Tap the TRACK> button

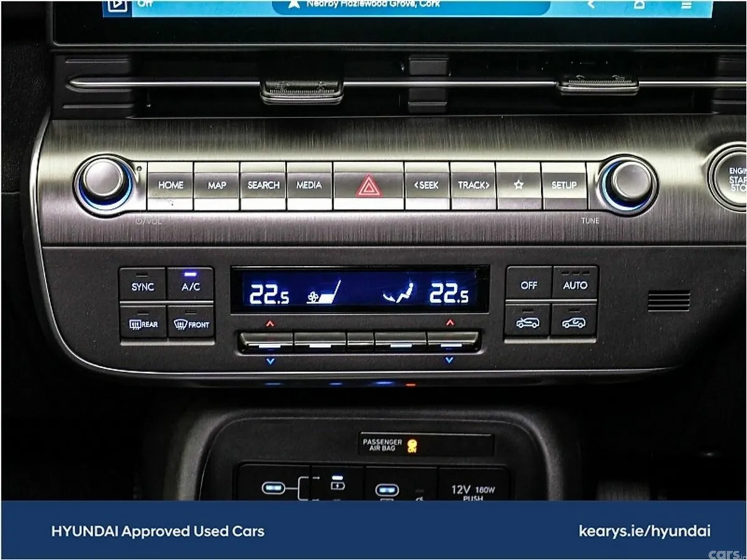pyautogui.click(x=473, y=185)
